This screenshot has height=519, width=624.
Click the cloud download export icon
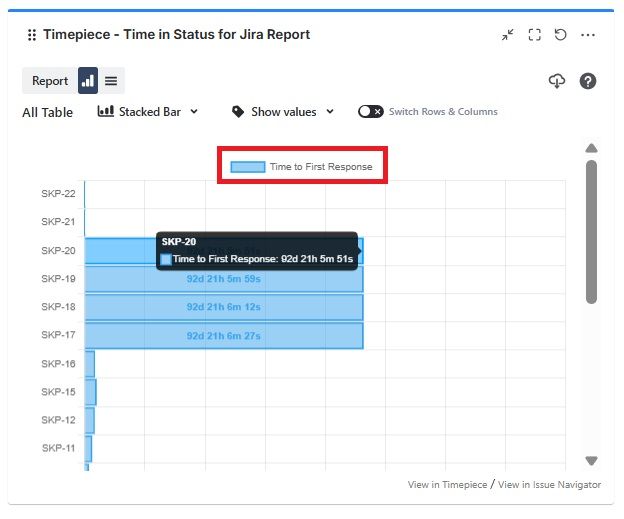click(x=557, y=81)
